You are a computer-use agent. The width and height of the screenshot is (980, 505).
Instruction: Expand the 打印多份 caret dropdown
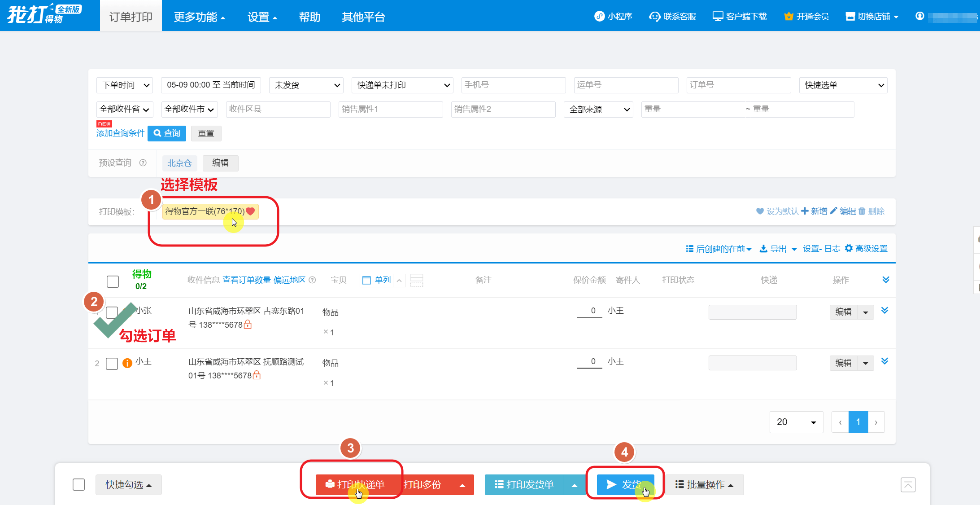462,485
